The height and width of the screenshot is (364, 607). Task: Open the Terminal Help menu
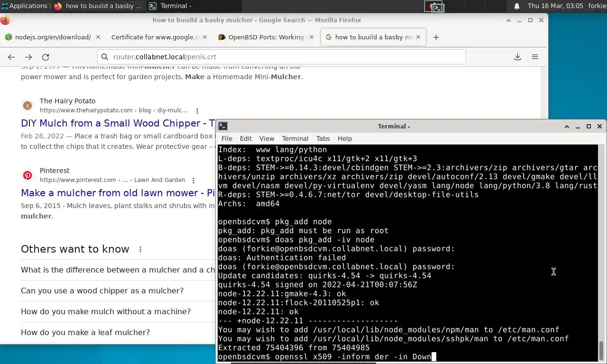[345, 138]
